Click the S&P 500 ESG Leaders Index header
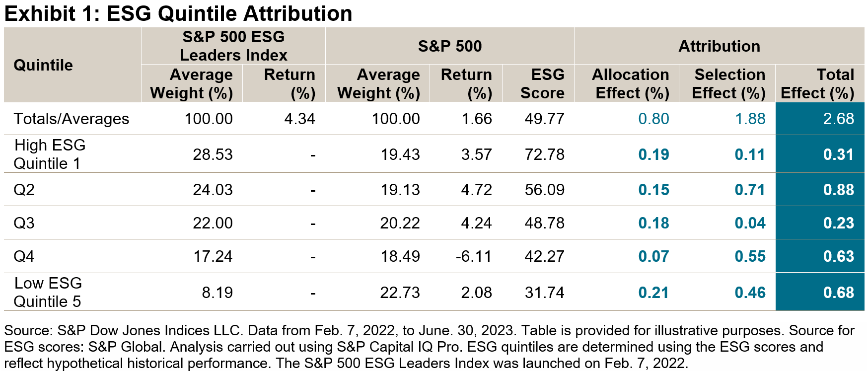Screen dimensions: 868x374 tap(233, 46)
